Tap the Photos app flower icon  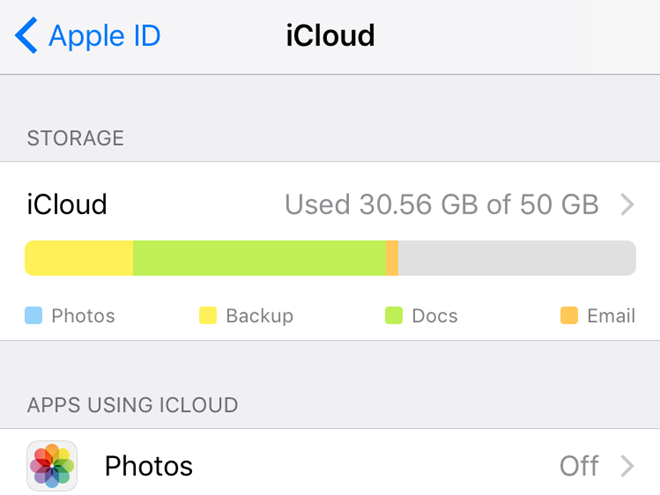pos(52,466)
